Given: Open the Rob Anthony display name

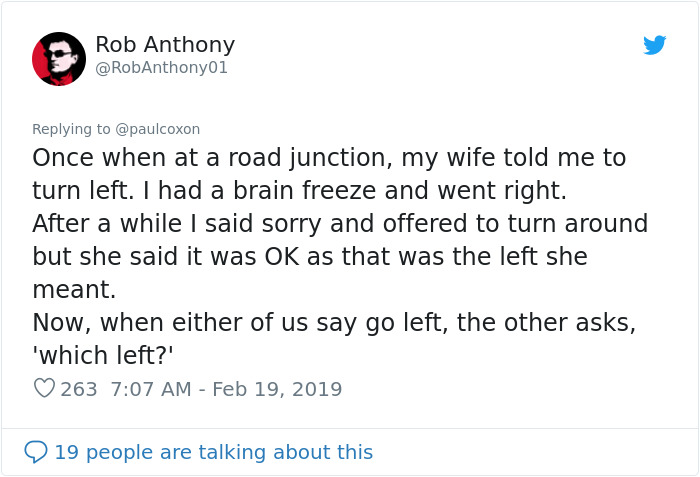Looking at the screenshot, I should pyautogui.click(x=165, y=45).
